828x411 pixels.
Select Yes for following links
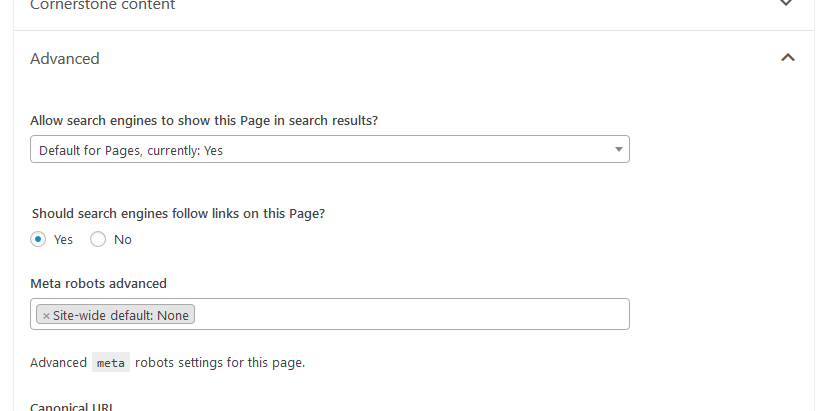pos(38,239)
